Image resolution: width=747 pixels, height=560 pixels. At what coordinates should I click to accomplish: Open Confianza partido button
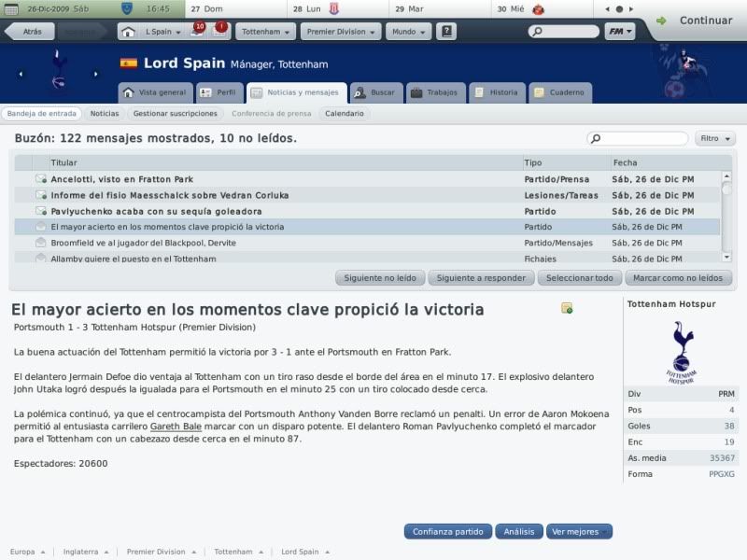(448, 531)
